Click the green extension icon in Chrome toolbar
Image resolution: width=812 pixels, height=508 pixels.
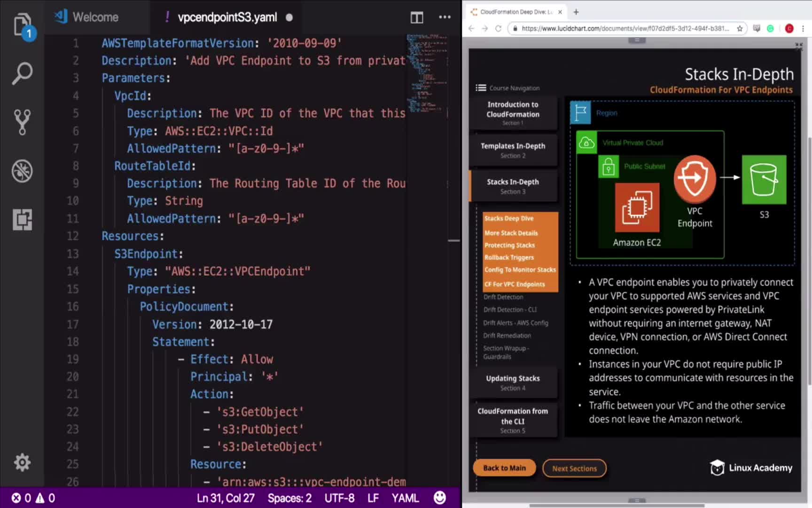770,29
